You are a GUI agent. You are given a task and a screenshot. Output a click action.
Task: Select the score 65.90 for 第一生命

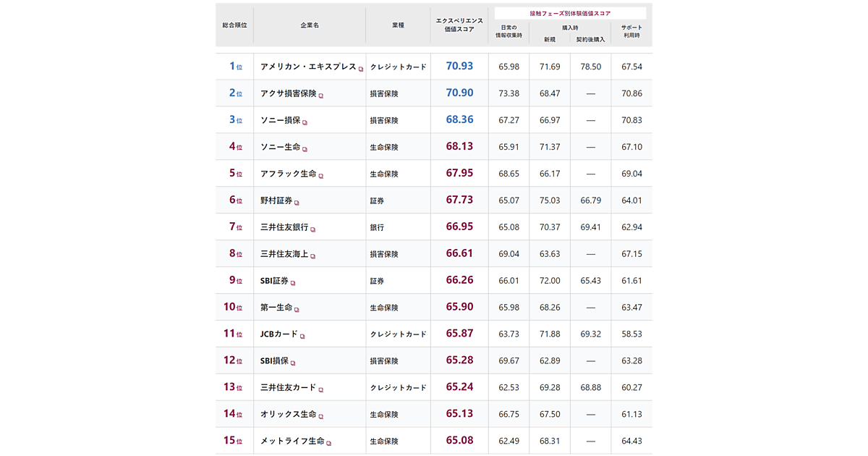point(459,307)
